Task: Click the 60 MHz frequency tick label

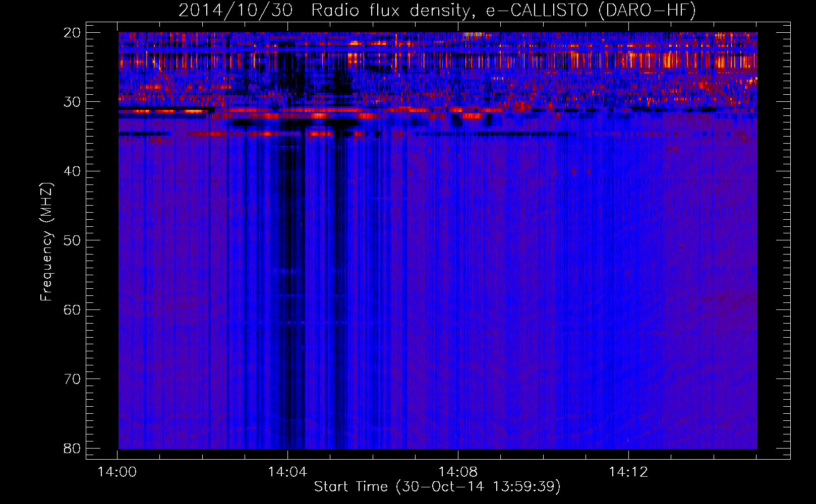Action: tap(72, 310)
